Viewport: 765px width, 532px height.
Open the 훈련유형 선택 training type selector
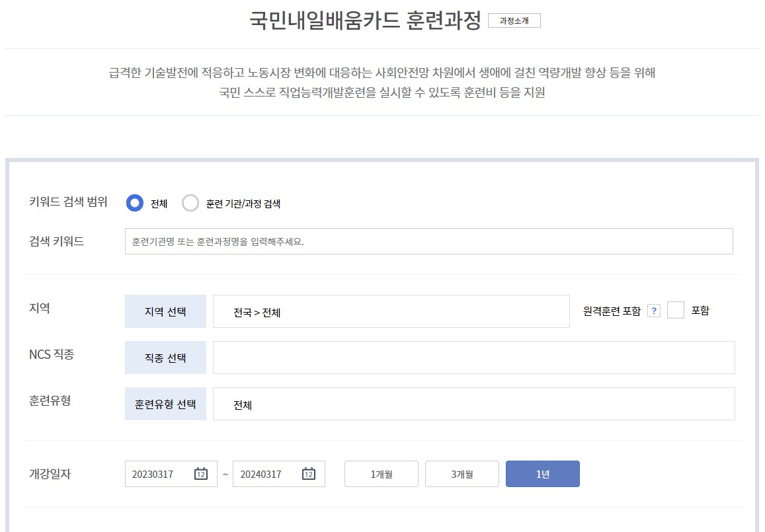[x=165, y=403]
